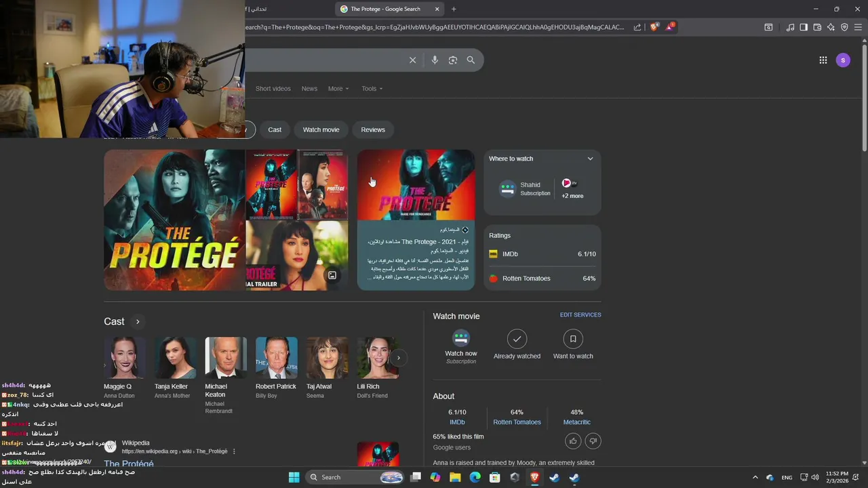
Task: Open The Protégé Wikipedia result
Action: point(129,464)
